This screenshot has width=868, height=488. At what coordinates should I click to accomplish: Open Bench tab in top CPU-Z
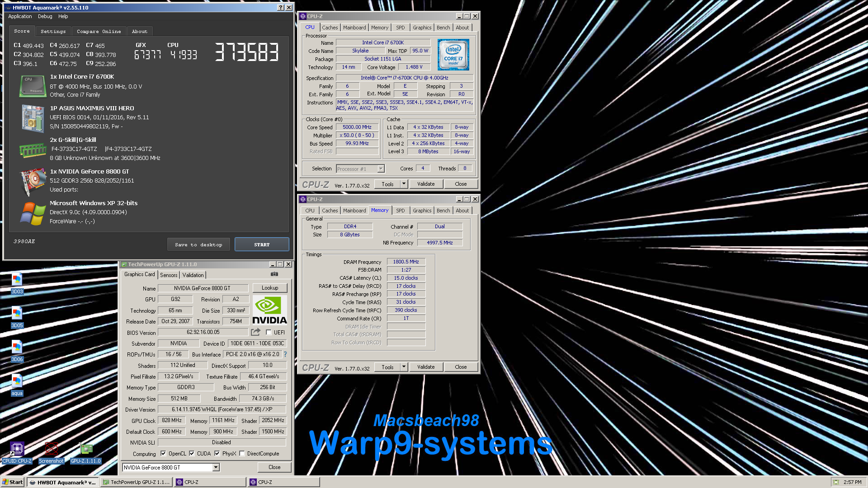tap(443, 28)
